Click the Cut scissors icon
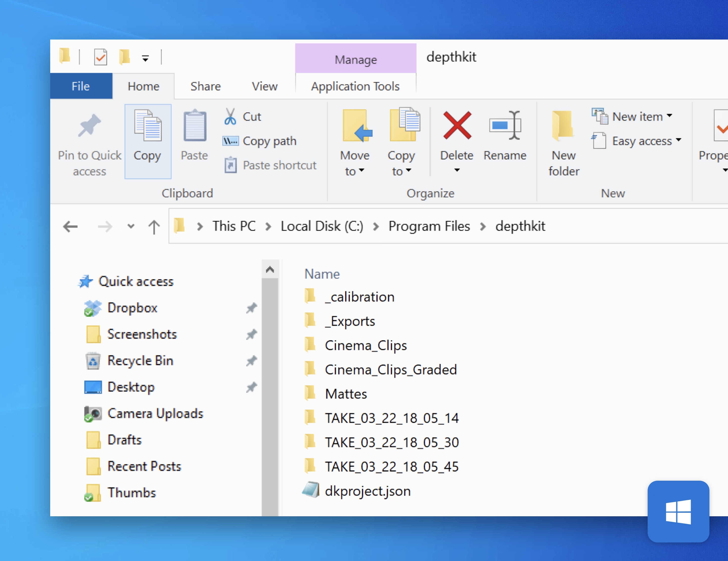 [x=230, y=117]
